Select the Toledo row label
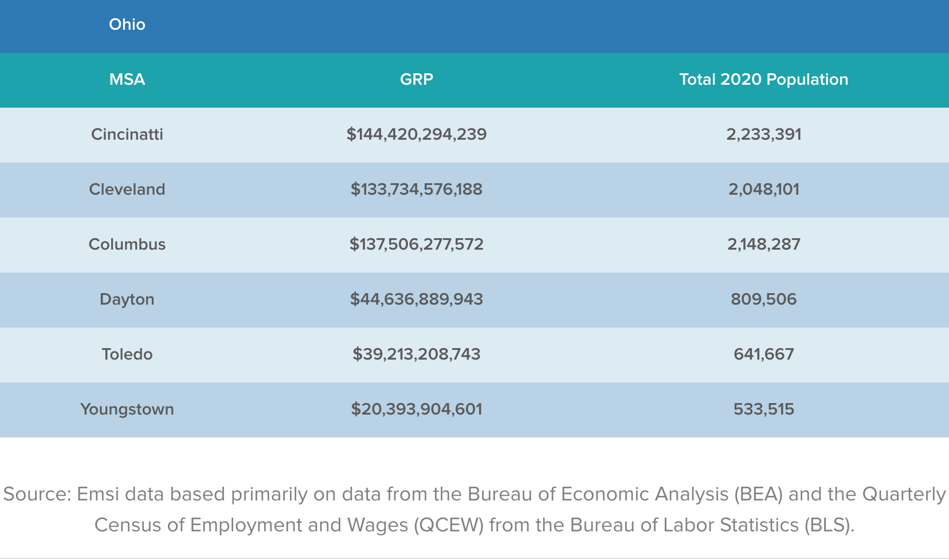The width and height of the screenshot is (949, 560). click(127, 354)
